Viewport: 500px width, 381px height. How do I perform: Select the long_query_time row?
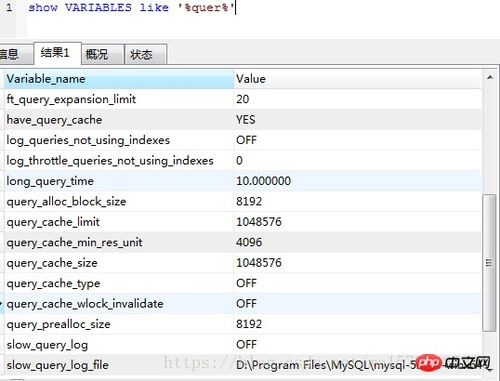pos(243,181)
